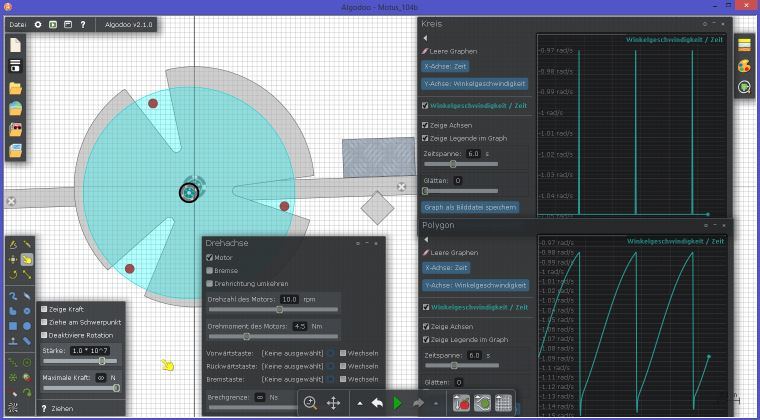The image size is (760, 420).
Task: Open Y-Achse selector in Polygon panel
Action: pyautogui.click(x=475, y=285)
